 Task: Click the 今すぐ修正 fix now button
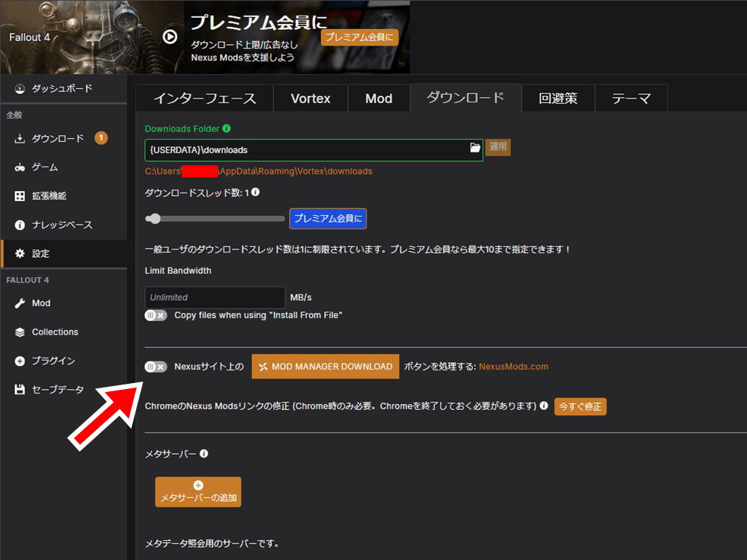coord(580,407)
